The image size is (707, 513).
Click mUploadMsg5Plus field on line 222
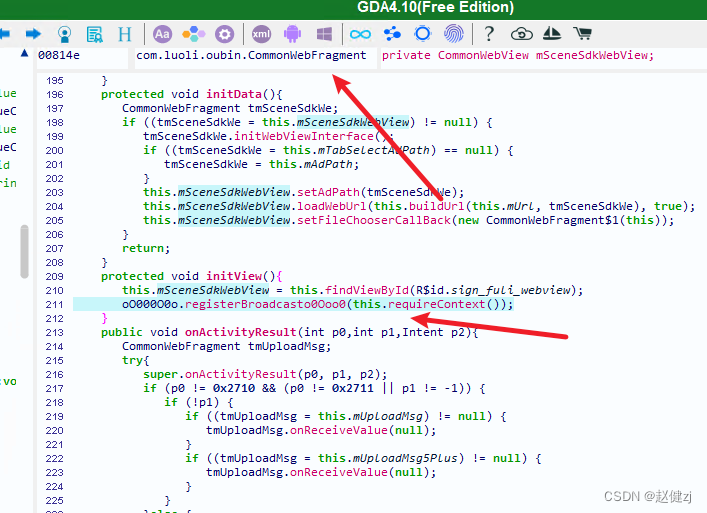[x=405, y=458]
